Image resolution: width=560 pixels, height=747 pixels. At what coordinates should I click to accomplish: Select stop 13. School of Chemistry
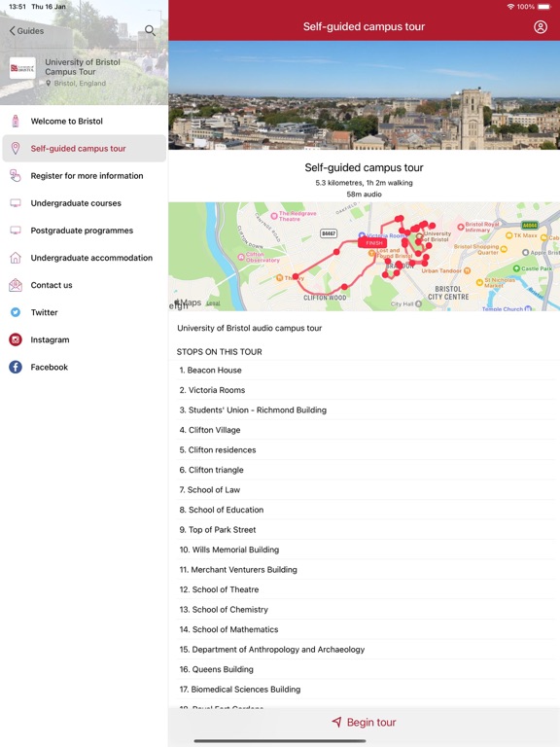tap(365, 610)
